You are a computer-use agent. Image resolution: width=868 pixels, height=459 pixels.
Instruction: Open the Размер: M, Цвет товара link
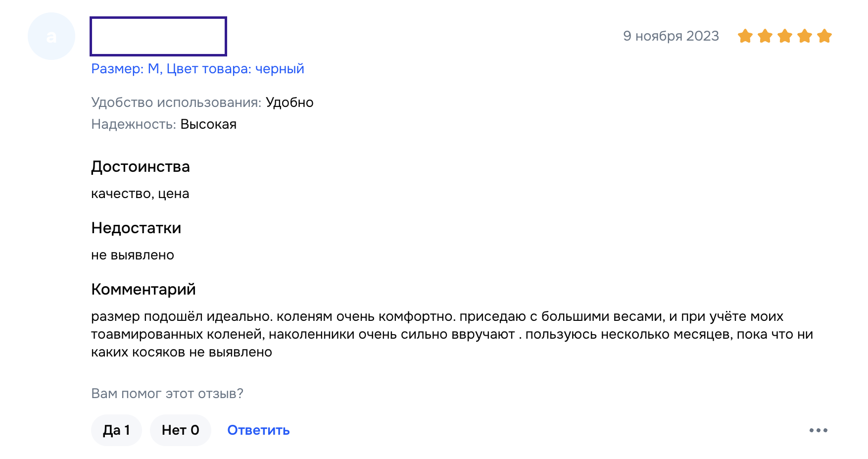(x=197, y=69)
